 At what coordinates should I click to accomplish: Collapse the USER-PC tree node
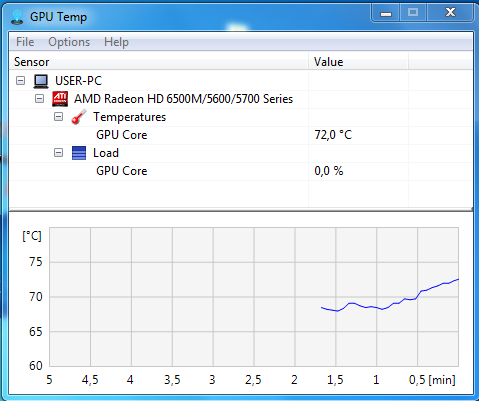pos(20,81)
